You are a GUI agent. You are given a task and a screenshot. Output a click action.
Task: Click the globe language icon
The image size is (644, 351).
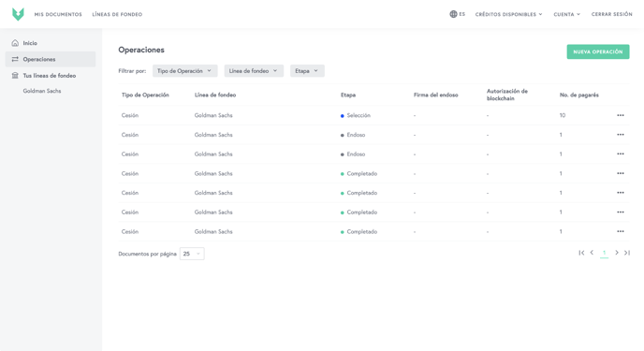click(453, 14)
